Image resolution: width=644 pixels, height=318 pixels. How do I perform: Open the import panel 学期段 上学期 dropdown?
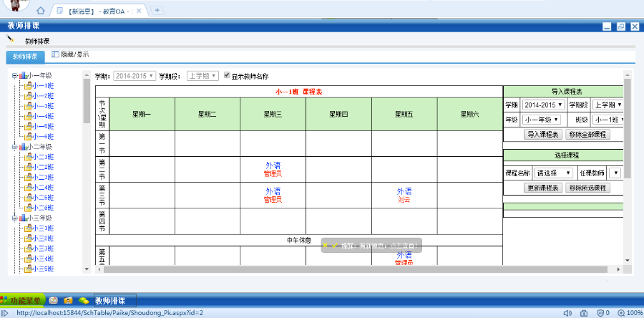tap(608, 105)
